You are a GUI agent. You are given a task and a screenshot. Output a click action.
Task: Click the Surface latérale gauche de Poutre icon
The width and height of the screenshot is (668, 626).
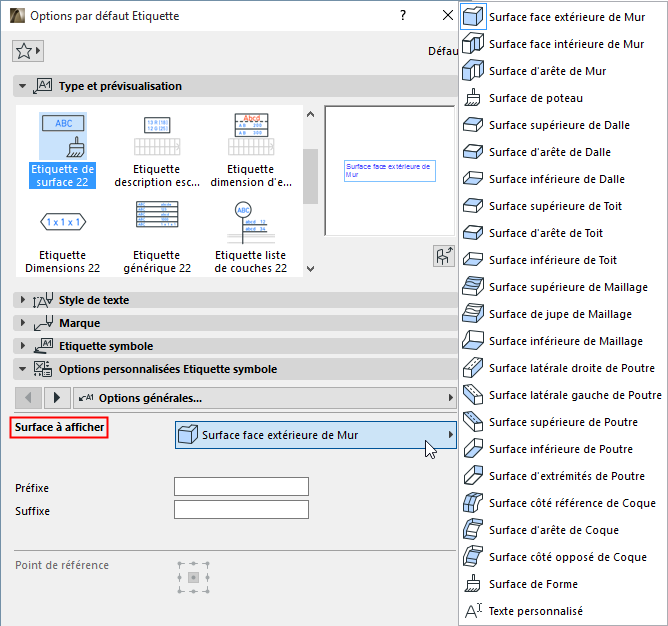click(x=472, y=395)
